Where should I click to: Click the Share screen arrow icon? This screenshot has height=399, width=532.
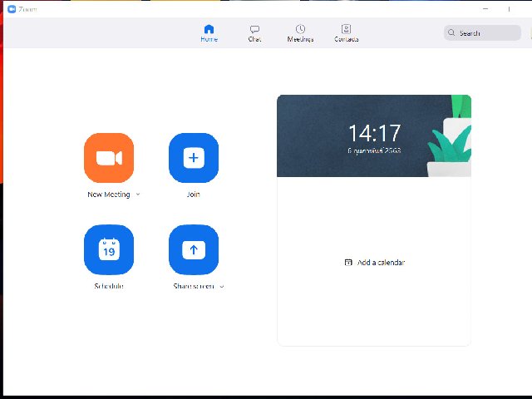coord(194,249)
